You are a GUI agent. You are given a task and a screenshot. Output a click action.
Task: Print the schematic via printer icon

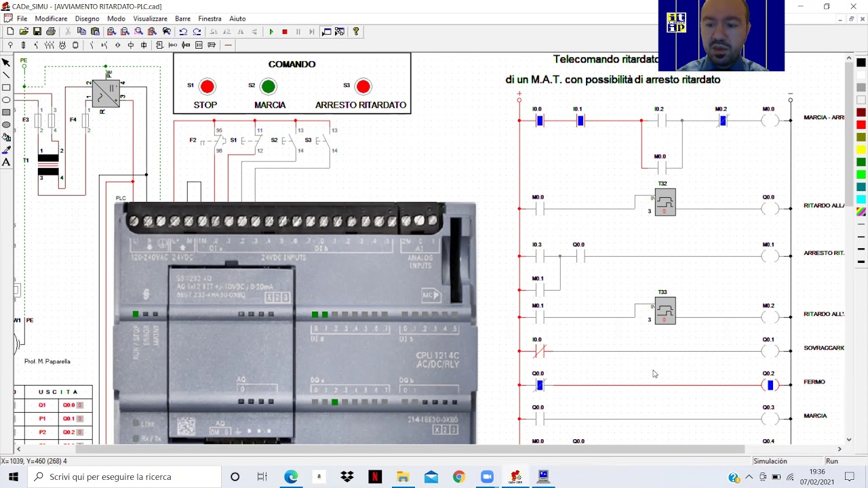51,31
